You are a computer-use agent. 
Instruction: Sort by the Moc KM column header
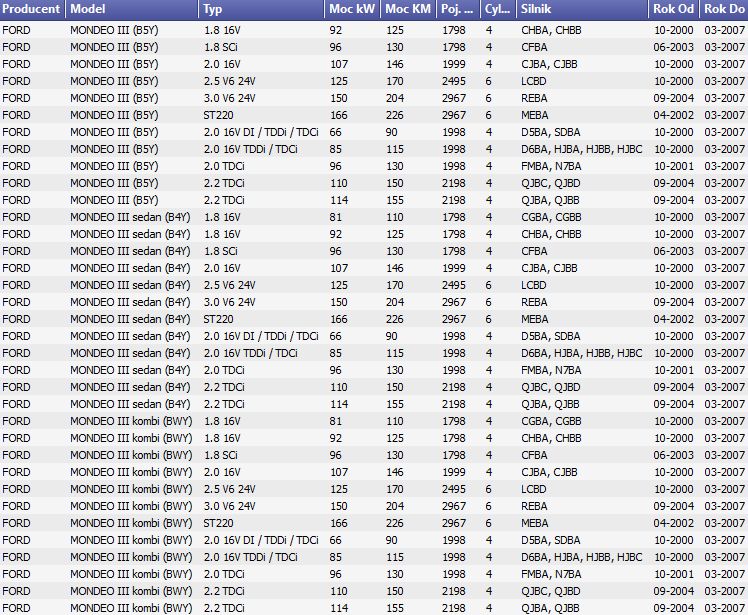408,9
